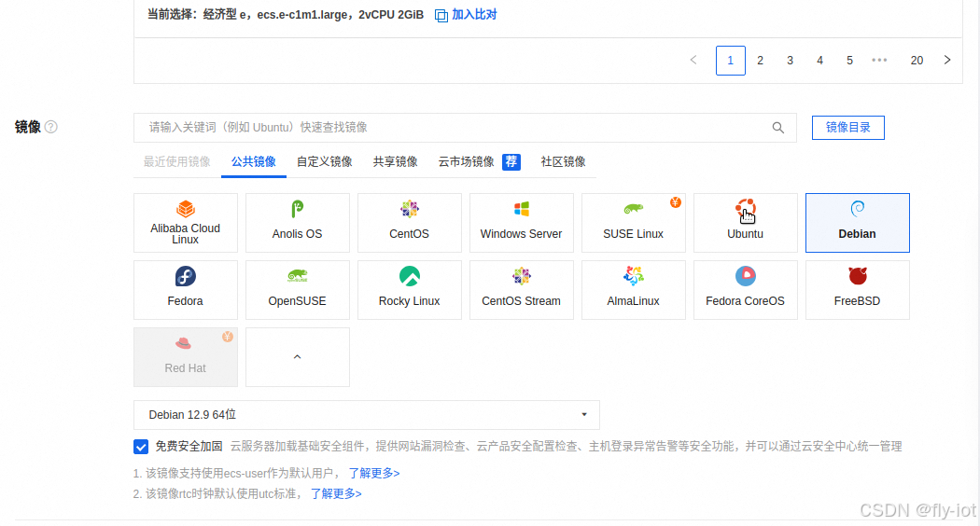The width and height of the screenshot is (980, 526).
Task: Focus the image keyword search field
Action: [465, 128]
